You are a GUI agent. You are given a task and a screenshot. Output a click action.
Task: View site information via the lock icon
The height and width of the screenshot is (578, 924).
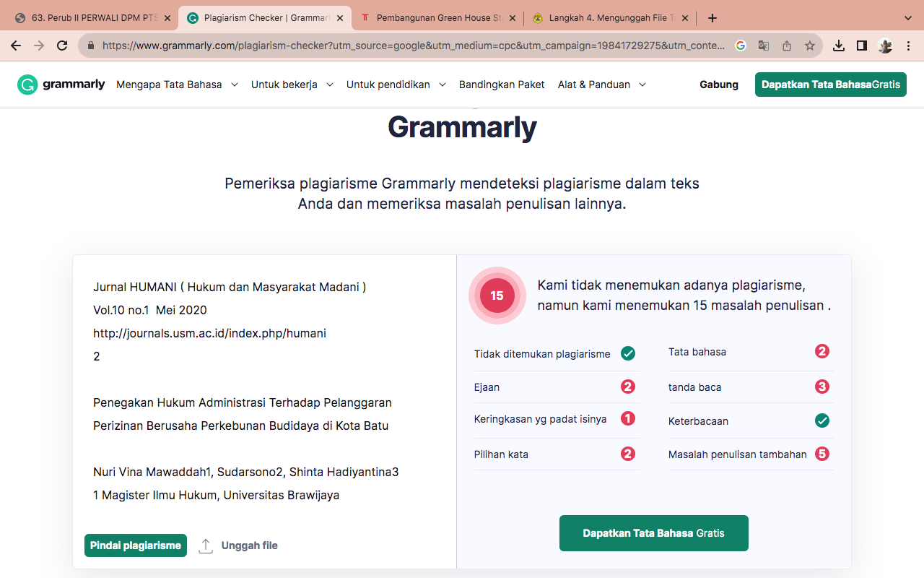(91, 46)
